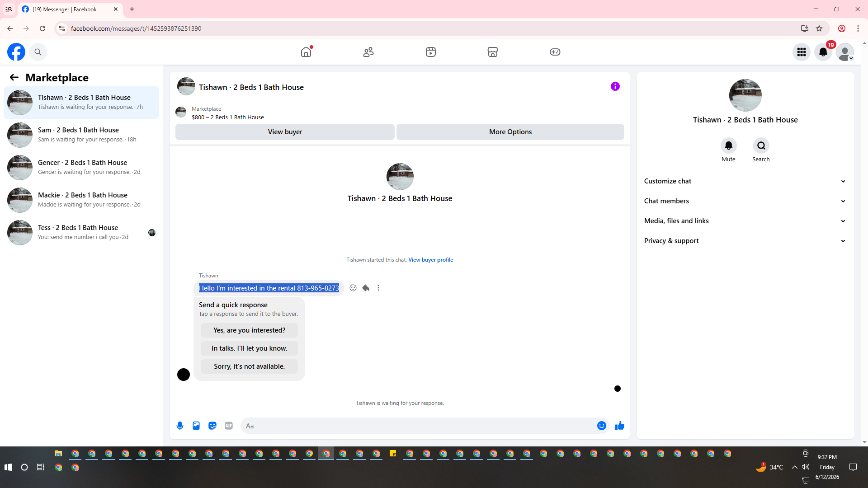Show hidden icons in the system tray
This screenshot has height=488, width=868.
click(x=794, y=467)
